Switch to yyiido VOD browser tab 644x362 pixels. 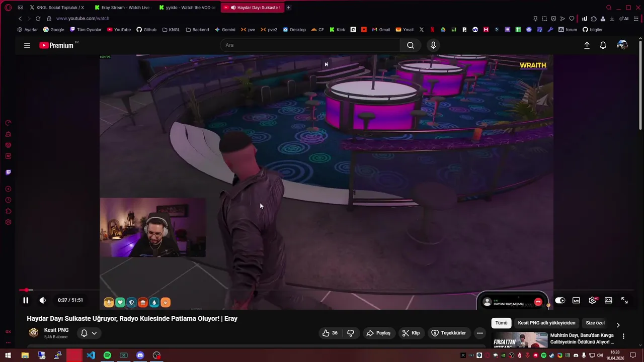(x=187, y=8)
